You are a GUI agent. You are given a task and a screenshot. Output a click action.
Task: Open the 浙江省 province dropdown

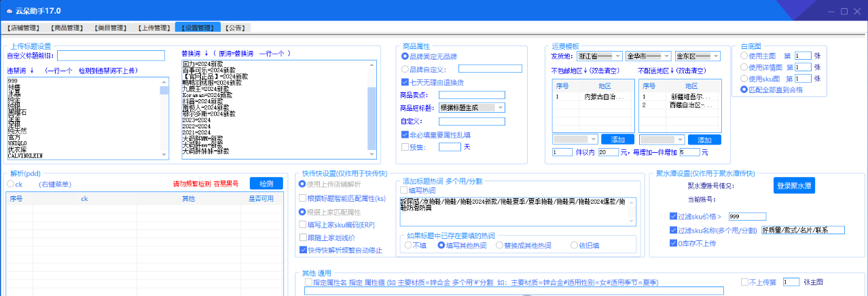pyautogui.click(x=617, y=56)
